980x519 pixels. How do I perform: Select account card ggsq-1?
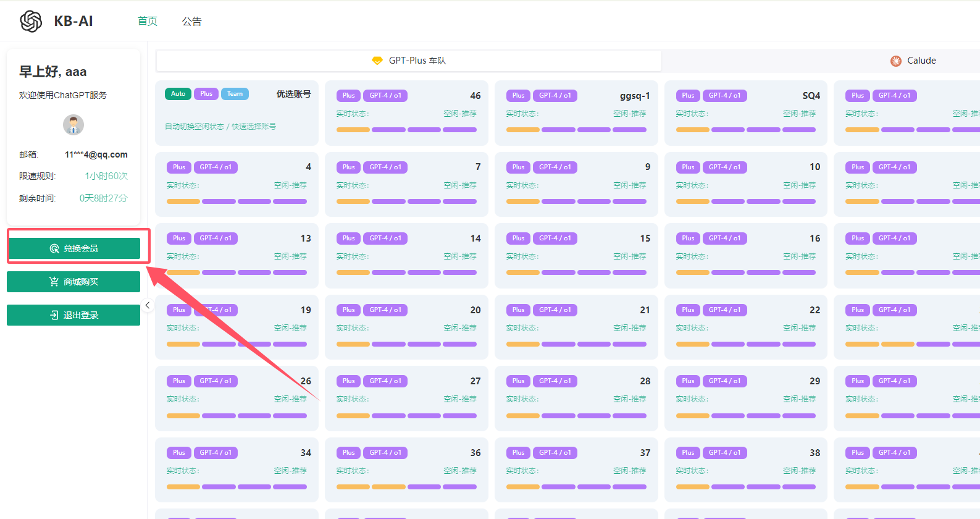(576, 113)
